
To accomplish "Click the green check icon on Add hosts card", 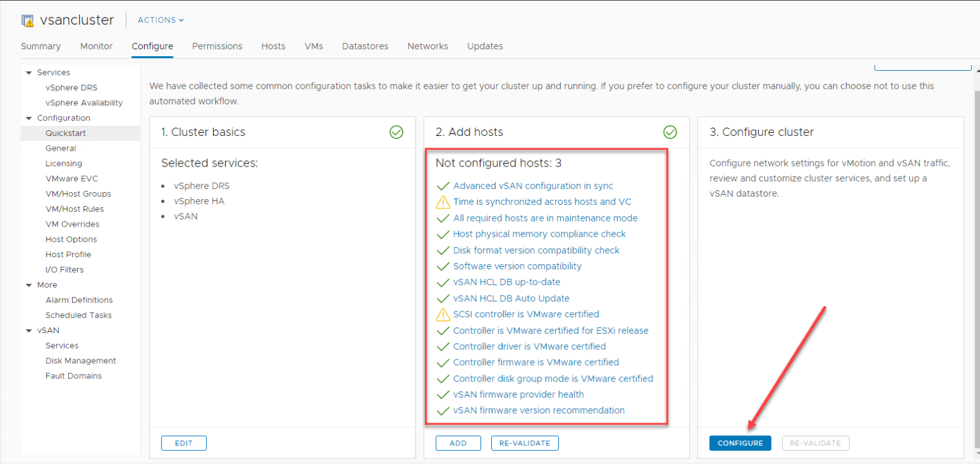I will click(671, 132).
